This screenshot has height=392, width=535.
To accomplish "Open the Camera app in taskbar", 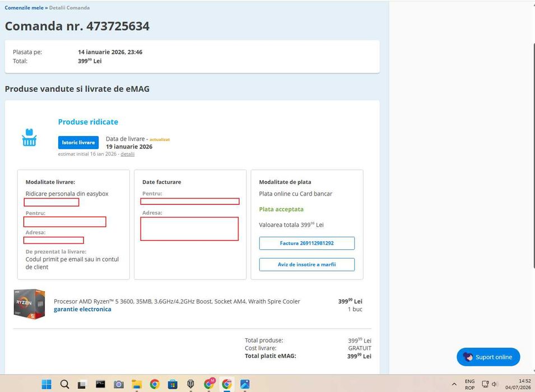I will [x=118, y=385].
